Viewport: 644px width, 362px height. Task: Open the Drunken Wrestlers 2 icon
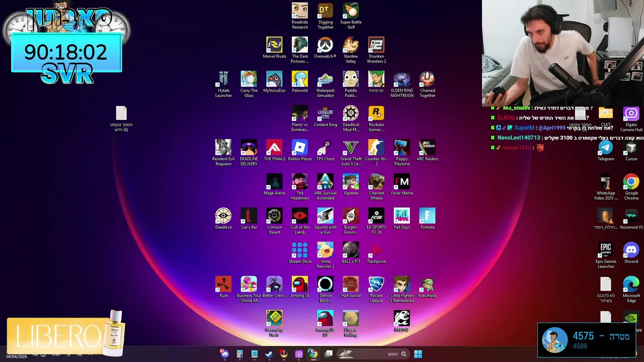tap(376, 50)
